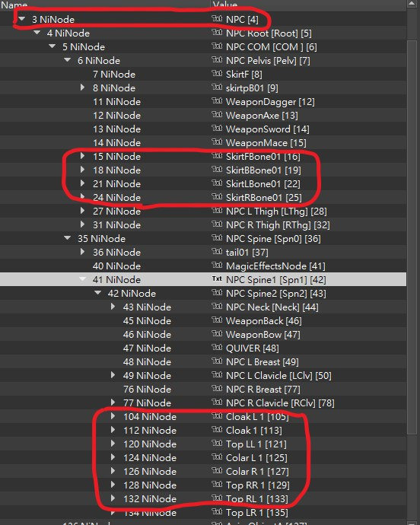
Task: Click the Txt icon beside NPC Spine2 [Spn2]
Action: 217,293
